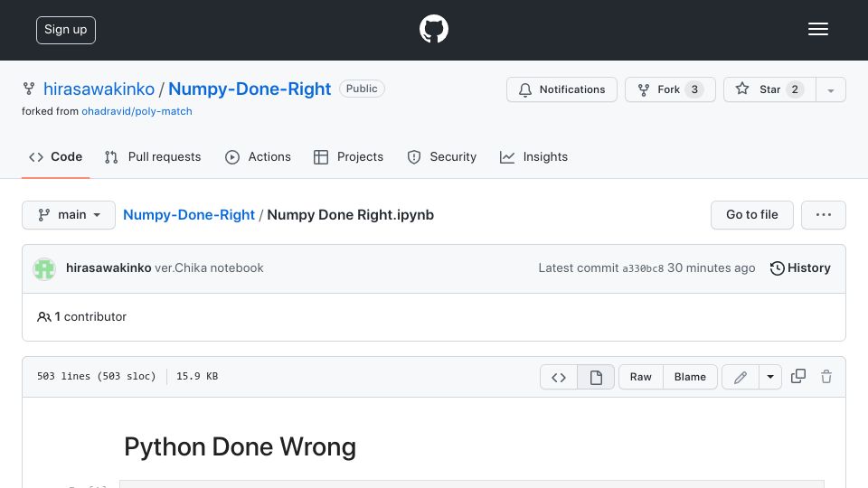Screen dimensions: 868x488
Task: Click the Python Done Wrong heading
Action: (x=240, y=446)
